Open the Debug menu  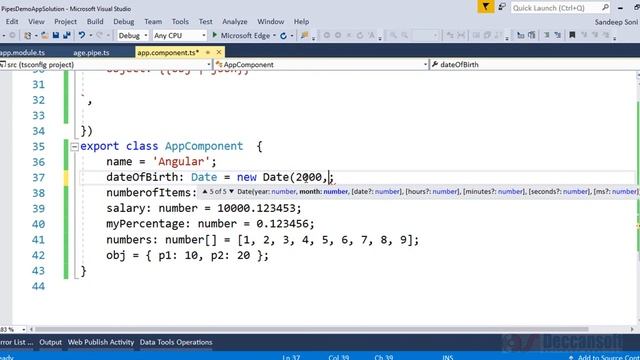tap(124, 22)
